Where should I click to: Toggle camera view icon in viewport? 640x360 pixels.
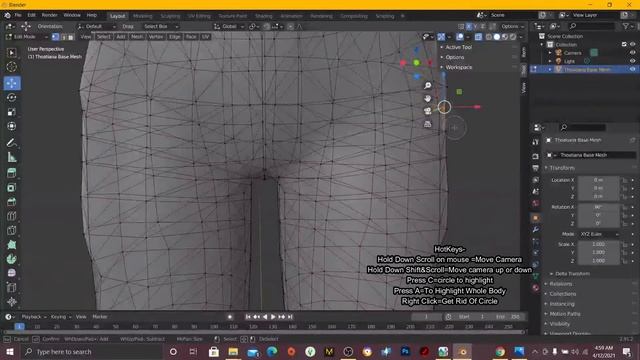pos(427,111)
